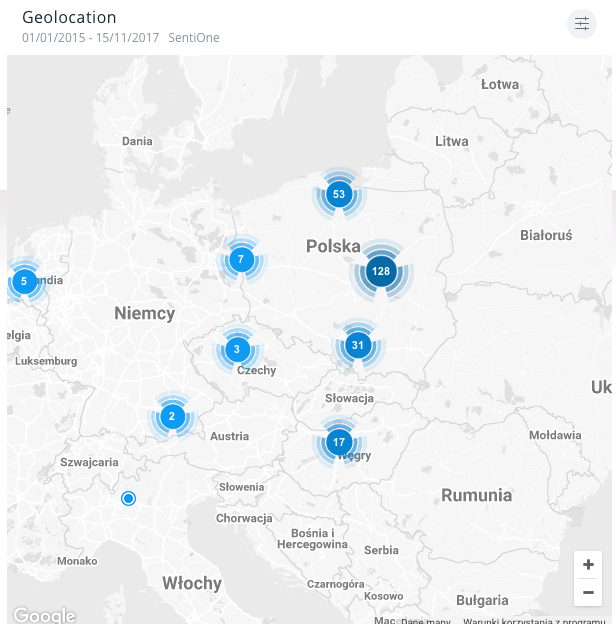Click the SentiOne source label

pyautogui.click(x=194, y=38)
